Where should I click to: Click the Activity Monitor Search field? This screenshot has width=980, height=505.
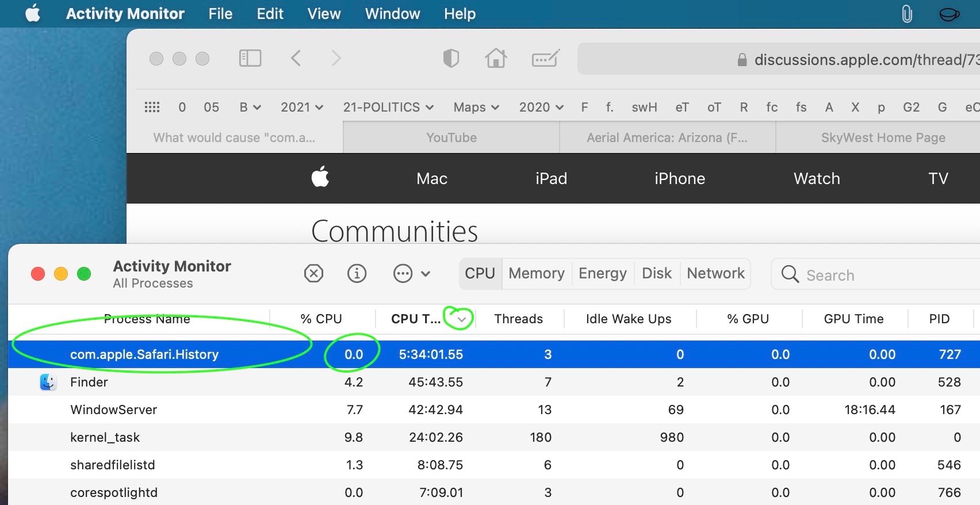pos(875,274)
